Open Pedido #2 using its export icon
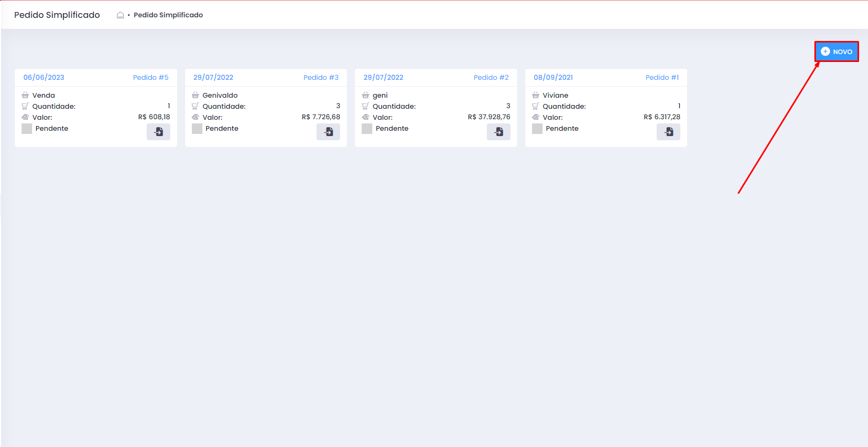The height and width of the screenshot is (447, 868). click(x=498, y=132)
